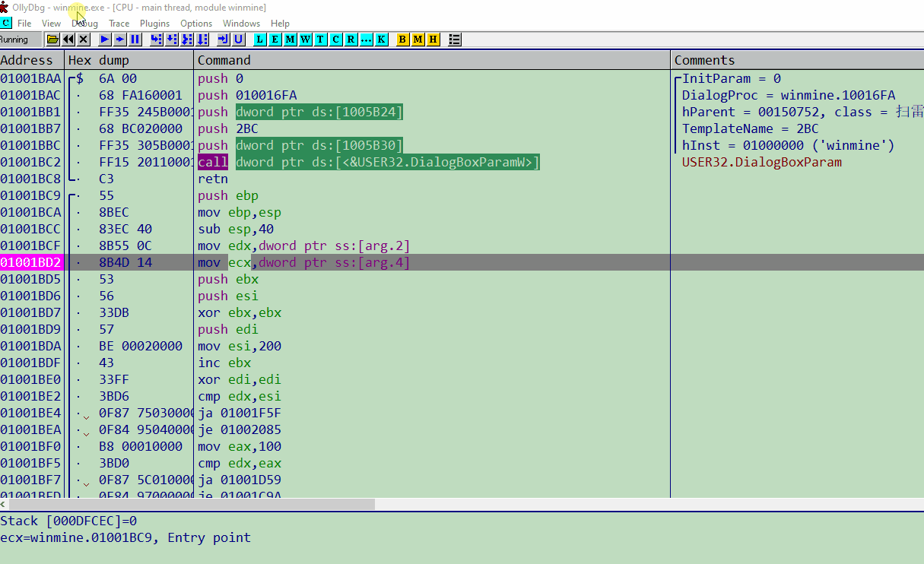Click the red USER32.DialogBoxParam comment
924x564 pixels.
pos(762,162)
